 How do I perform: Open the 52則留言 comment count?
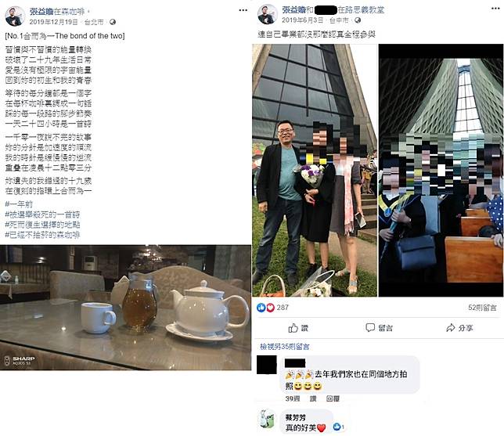point(482,308)
